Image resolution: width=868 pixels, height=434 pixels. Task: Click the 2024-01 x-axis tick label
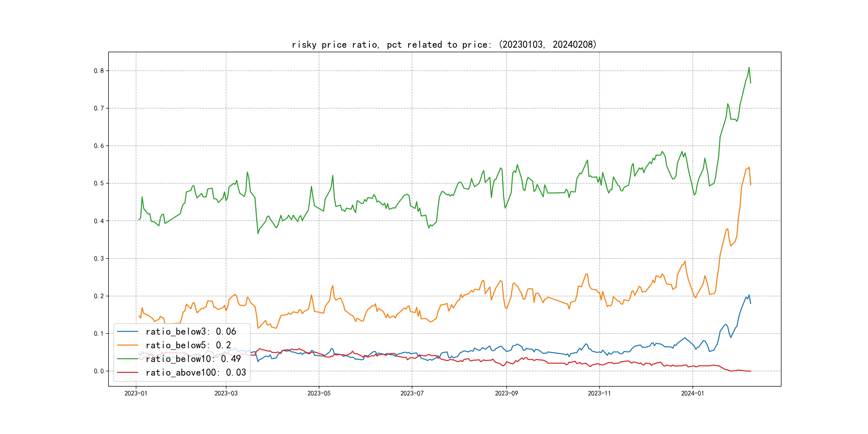693,393
